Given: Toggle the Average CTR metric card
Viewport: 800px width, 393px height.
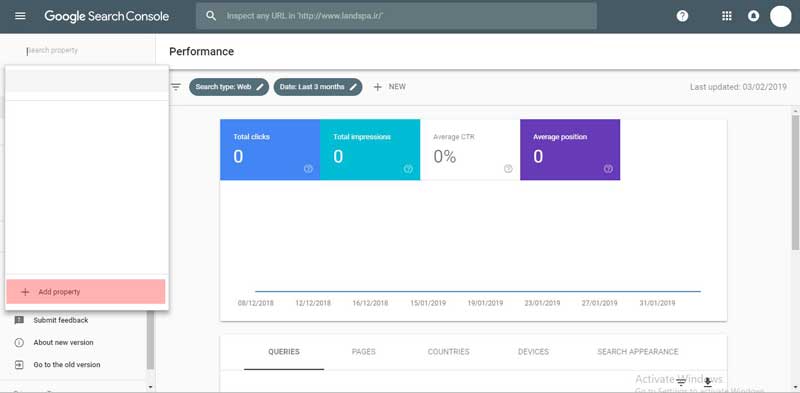Looking at the screenshot, I should pos(470,150).
